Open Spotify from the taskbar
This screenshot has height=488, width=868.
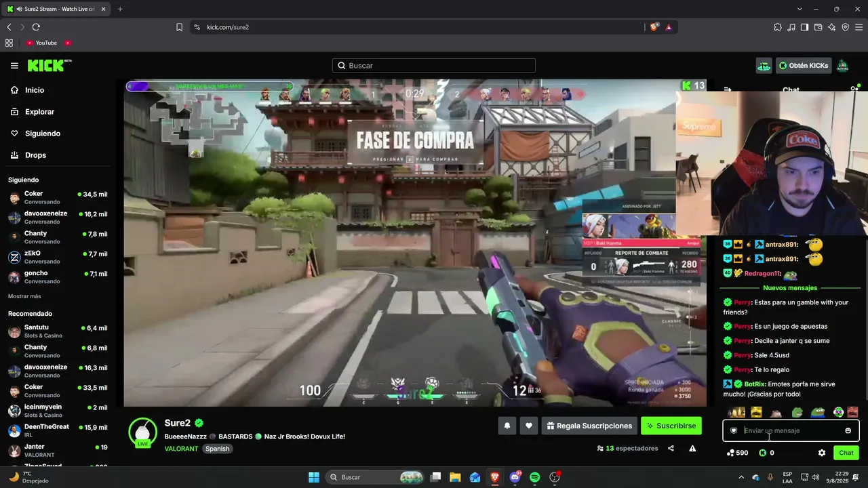tap(535, 477)
